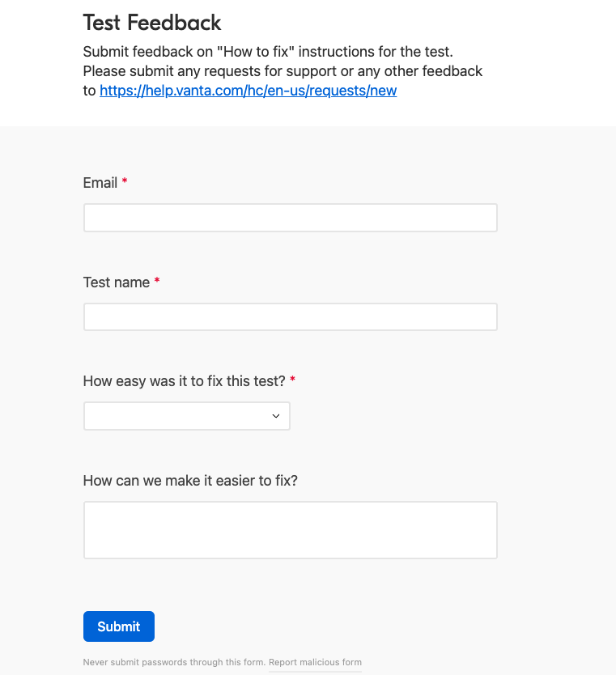Click the 'Submit feedback on How to fix' sentence
The width and height of the screenshot is (616, 675).
pyautogui.click(x=268, y=52)
